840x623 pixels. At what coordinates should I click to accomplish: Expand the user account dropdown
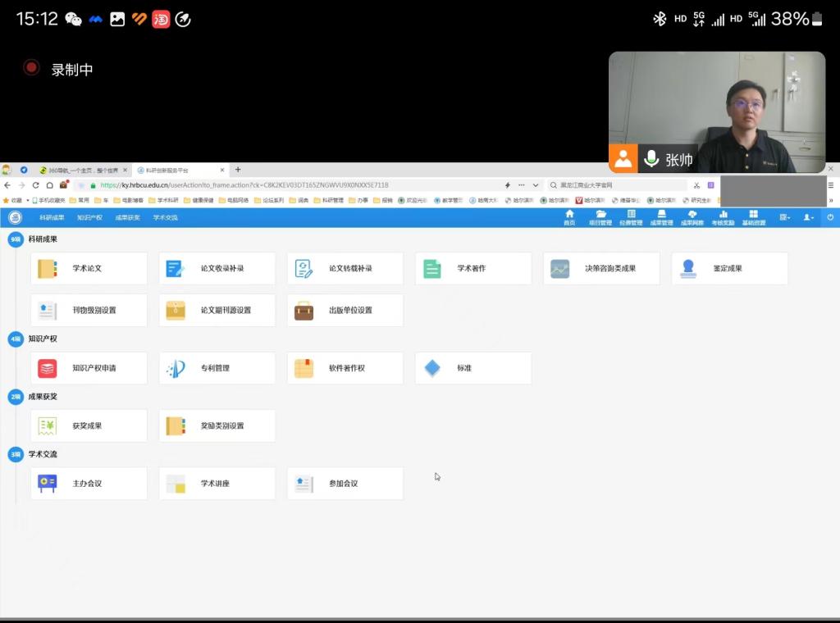click(809, 217)
